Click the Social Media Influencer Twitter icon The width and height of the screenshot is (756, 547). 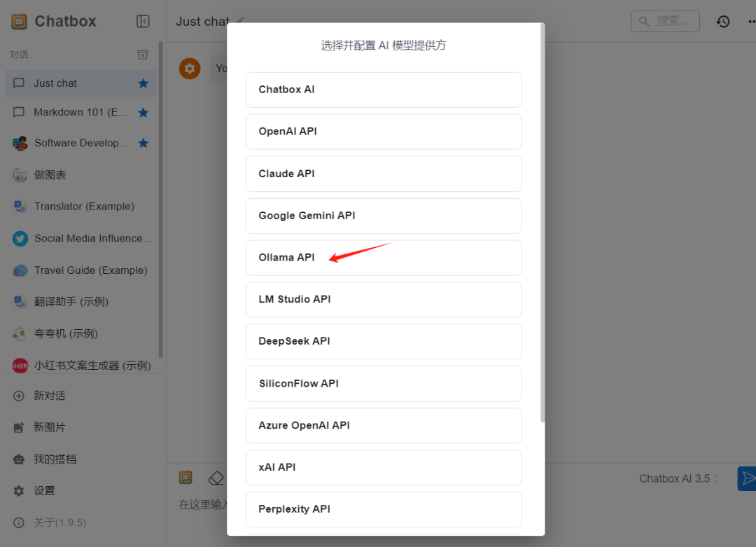click(20, 238)
